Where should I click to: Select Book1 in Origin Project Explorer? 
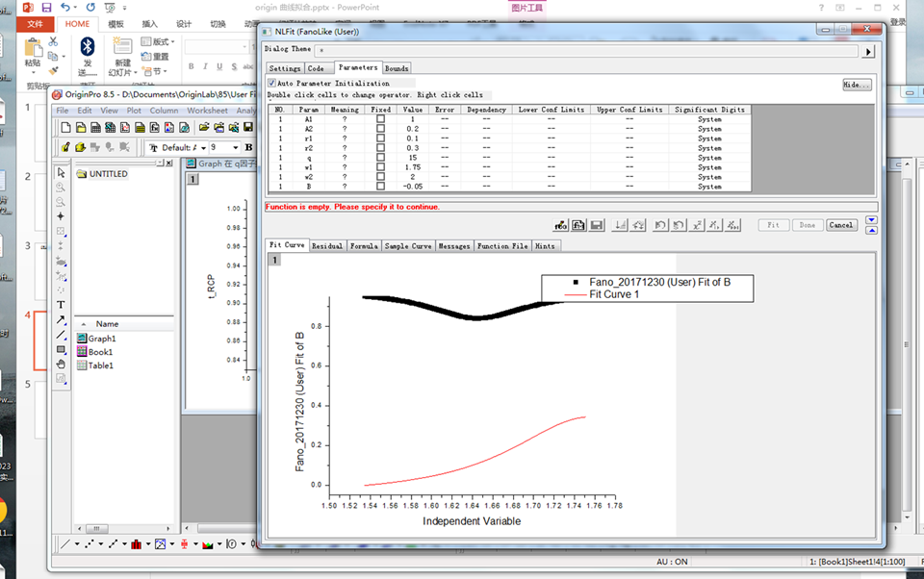[x=95, y=352]
